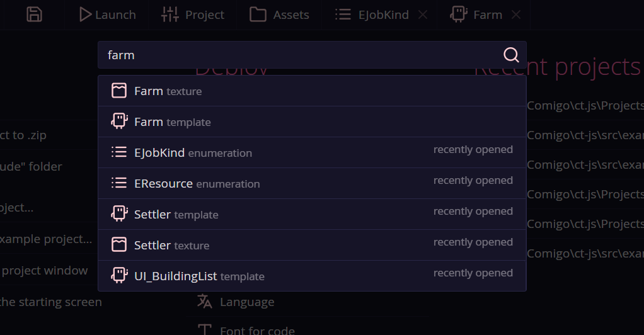Click the EResource enumeration list icon
The width and height of the screenshot is (644, 335).
(x=119, y=183)
